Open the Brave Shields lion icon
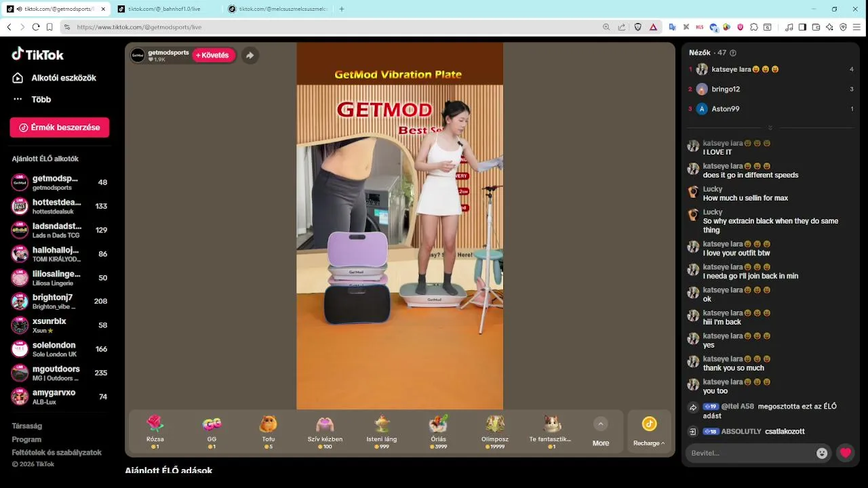The height and width of the screenshot is (488, 868). tap(637, 27)
